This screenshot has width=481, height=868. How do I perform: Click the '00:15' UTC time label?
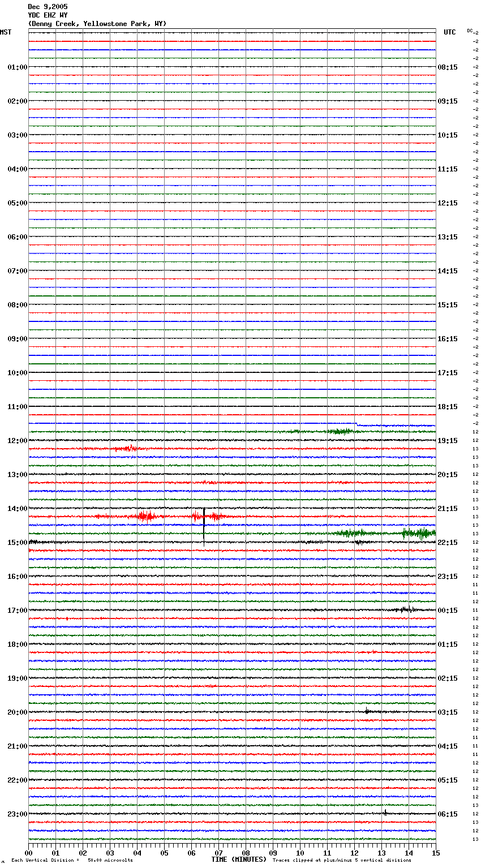click(448, 611)
